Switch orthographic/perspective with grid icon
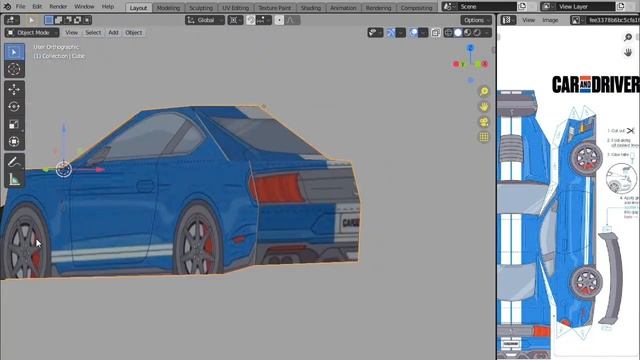 pyautogui.click(x=484, y=137)
